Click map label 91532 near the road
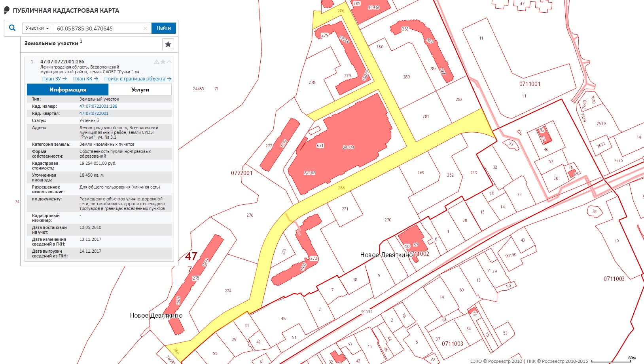Image resolution: width=644 pixels, height=364 pixels. coord(367,312)
